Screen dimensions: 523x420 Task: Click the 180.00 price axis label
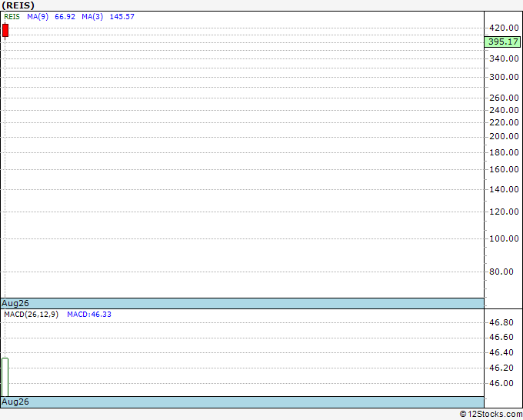[504, 152]
